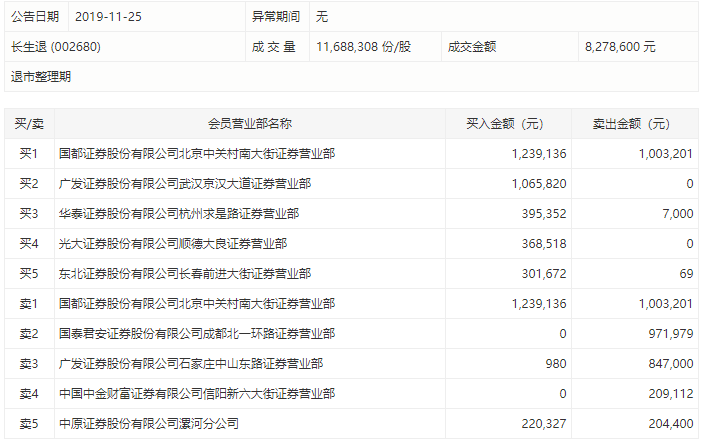Select buy amount 980
708x441 pixels.
click(556, 363)
